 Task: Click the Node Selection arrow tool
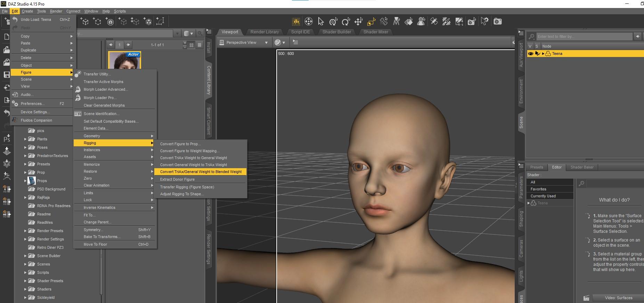(321, 22)
